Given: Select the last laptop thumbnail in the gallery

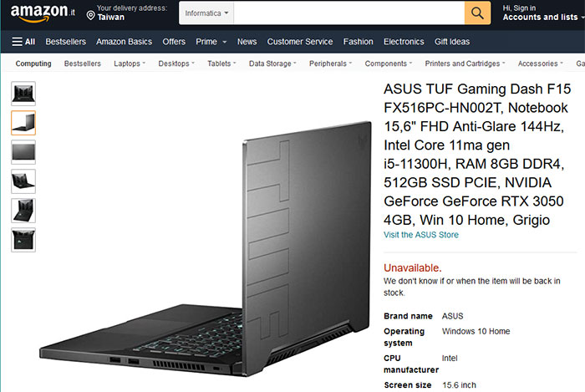Looking at the screenshot, I should (23, 240).
